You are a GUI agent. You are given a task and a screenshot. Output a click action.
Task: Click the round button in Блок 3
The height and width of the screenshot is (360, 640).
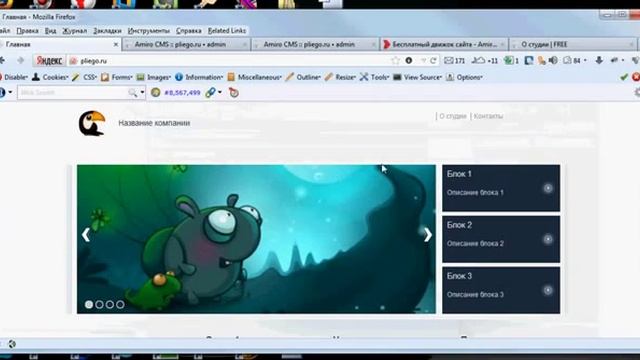coord(548,290)
